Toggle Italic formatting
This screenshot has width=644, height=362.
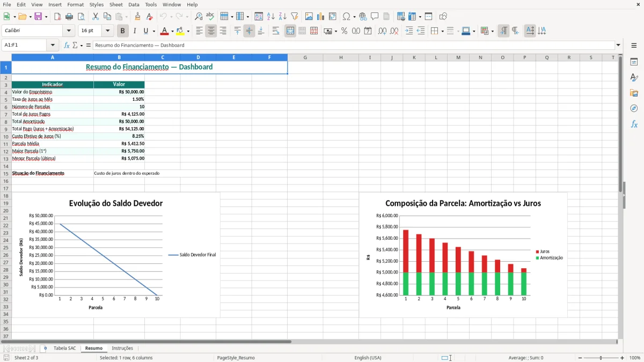point(135,31)
